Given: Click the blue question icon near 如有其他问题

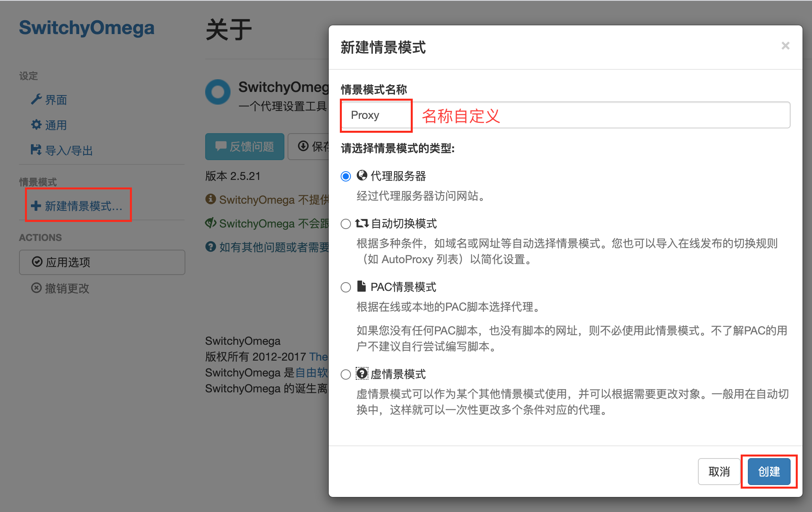Looking at the screenshot, I should (x=210, y=246).
